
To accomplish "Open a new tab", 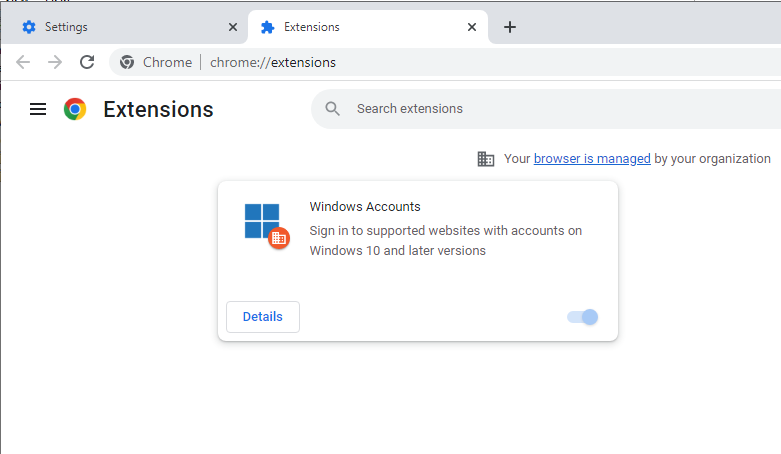I will coord(510,27).
